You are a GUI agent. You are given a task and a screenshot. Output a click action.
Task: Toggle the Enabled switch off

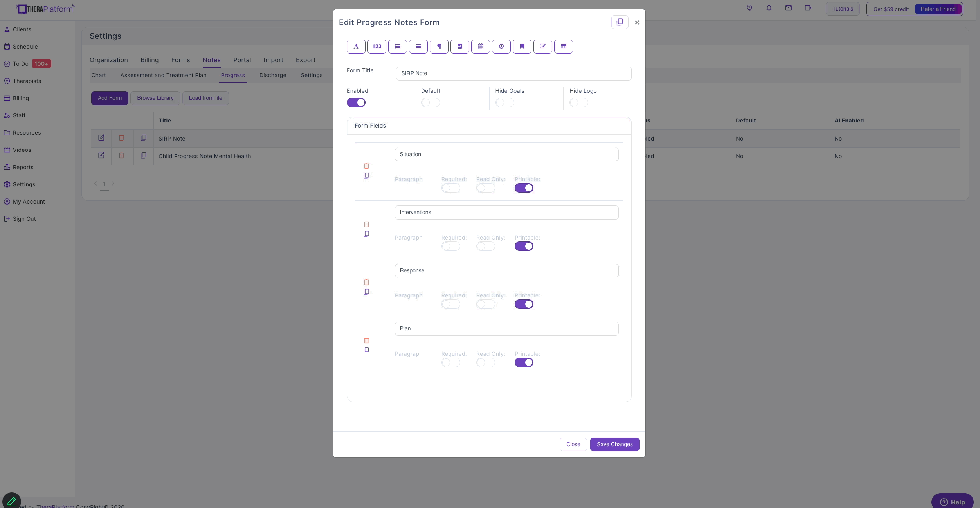356,103
